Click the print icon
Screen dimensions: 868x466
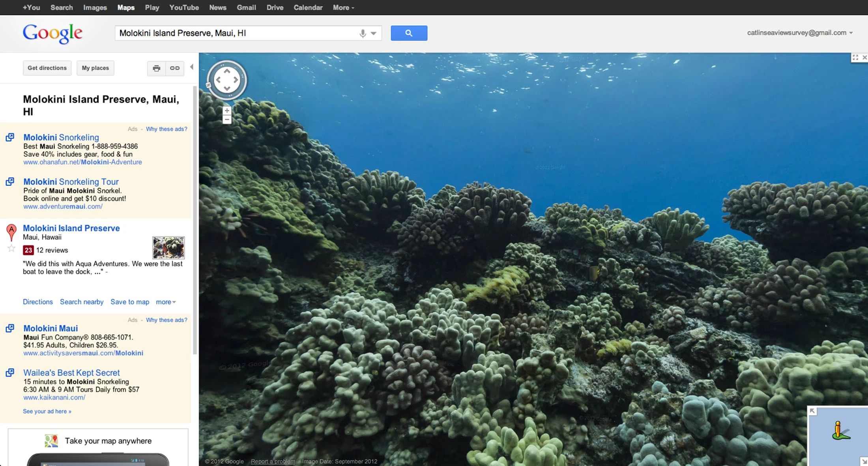pyautogui.click(x=156, y=68)
